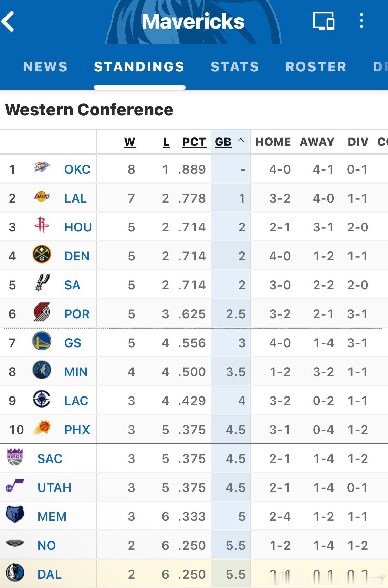This screenshot has height=588, width=388.
Task: Sort standings by L column
Action: pos(166,142)
